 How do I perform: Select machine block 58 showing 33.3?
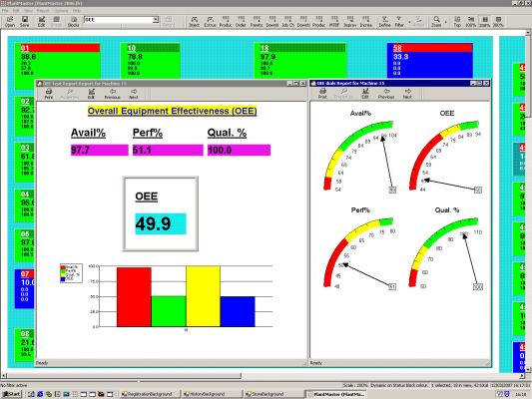pyautogui.click(x=430, y=61)
